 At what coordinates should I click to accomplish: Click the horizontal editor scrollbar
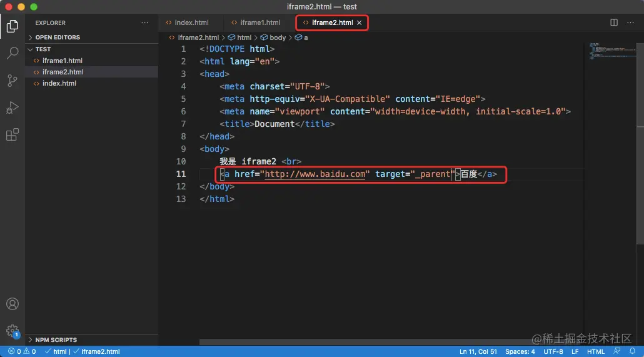point(366,342)
